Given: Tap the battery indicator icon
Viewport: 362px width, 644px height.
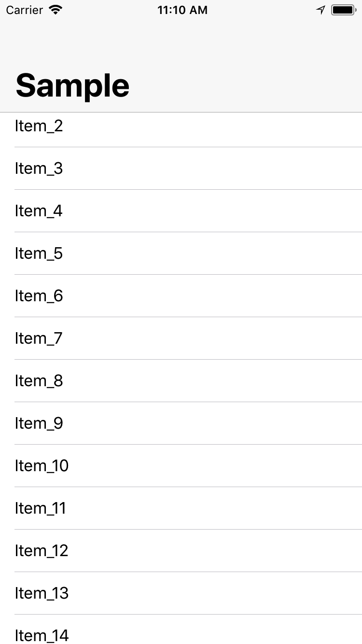Looking at the screenshot, I should (x=343, y=10).
